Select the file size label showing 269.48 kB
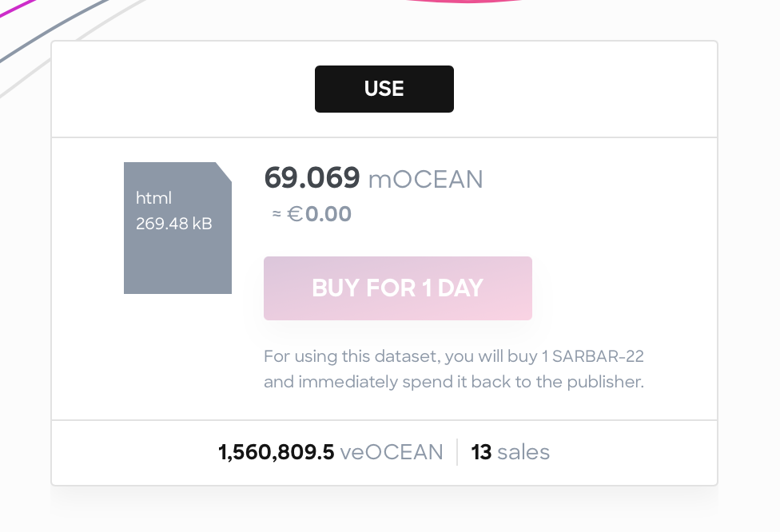This screenshot has width=780, height=532. click(173, 224)
